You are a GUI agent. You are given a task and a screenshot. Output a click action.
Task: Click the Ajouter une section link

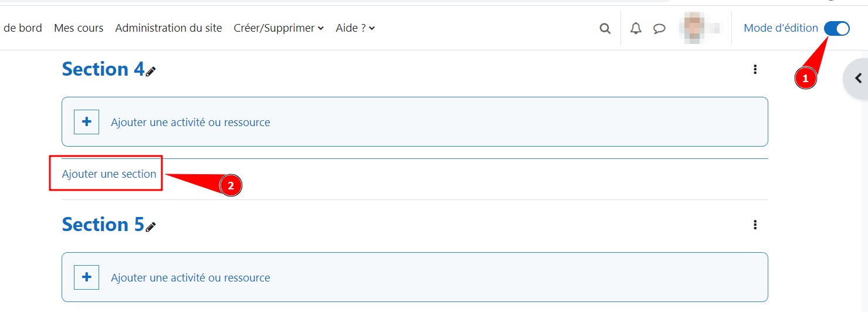tap(109, 174)
